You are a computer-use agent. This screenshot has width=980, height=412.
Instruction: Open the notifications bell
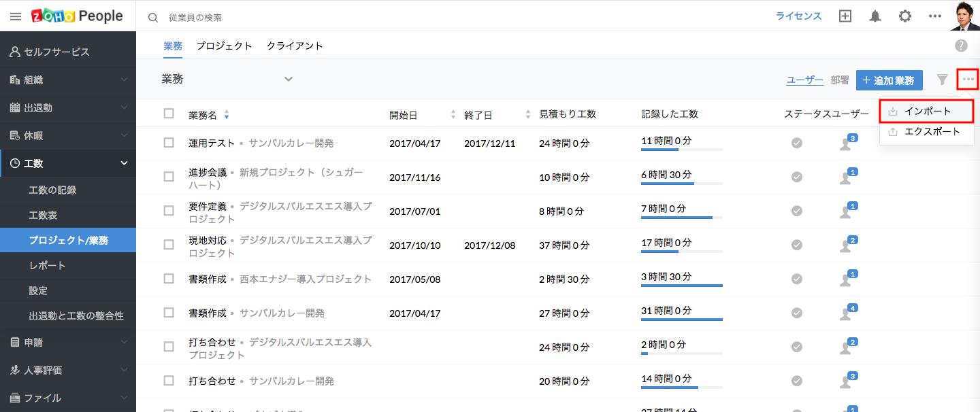coord(875,16)
